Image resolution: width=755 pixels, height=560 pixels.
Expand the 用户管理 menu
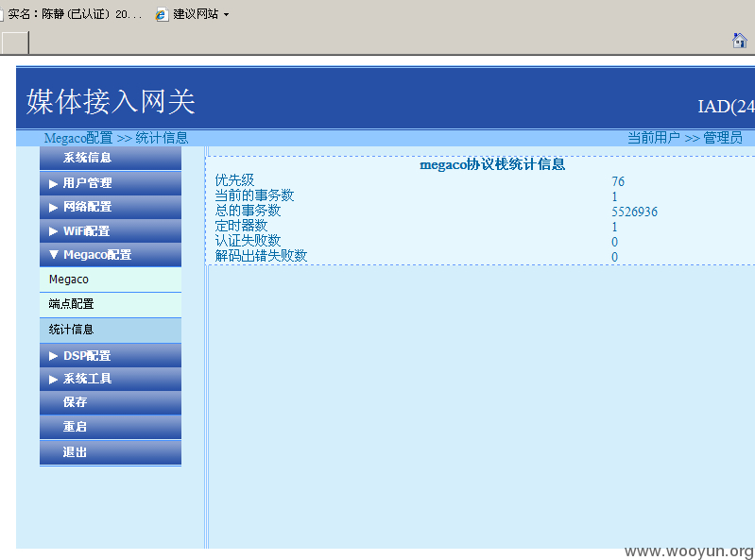tap(111, 183)
